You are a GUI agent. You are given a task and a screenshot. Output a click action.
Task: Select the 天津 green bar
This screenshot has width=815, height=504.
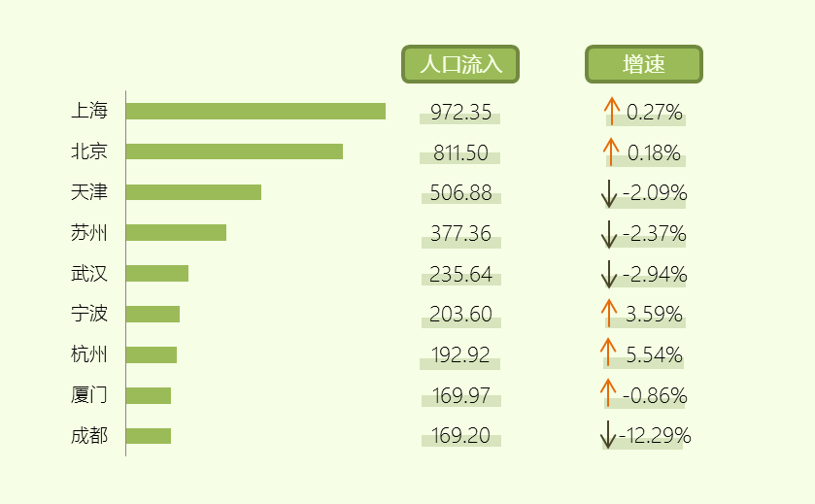193,192
